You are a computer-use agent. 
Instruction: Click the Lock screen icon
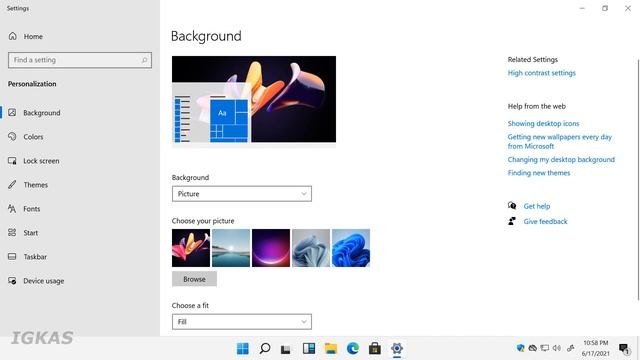tap(12, 161)
